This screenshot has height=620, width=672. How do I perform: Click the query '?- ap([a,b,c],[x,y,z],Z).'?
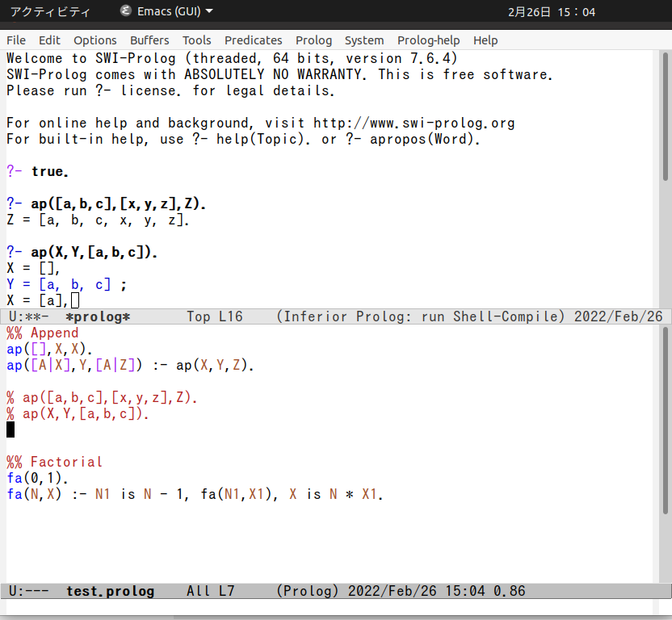(x=107, y=204)
